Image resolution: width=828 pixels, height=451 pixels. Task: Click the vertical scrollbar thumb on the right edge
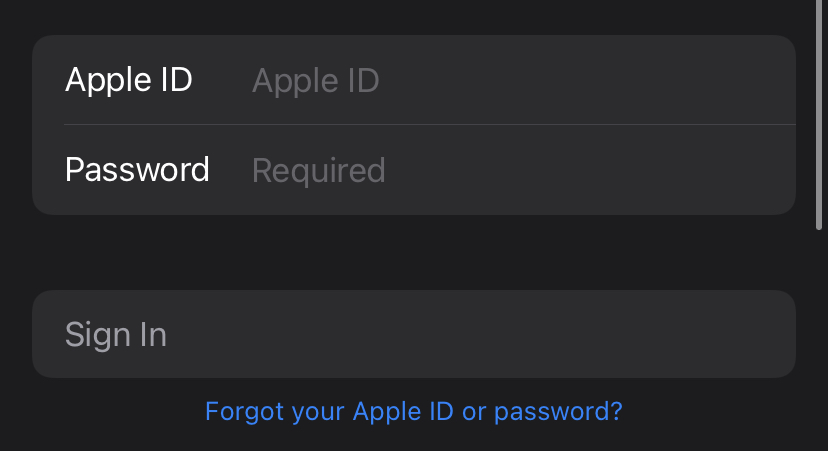[x=819, y=115]
